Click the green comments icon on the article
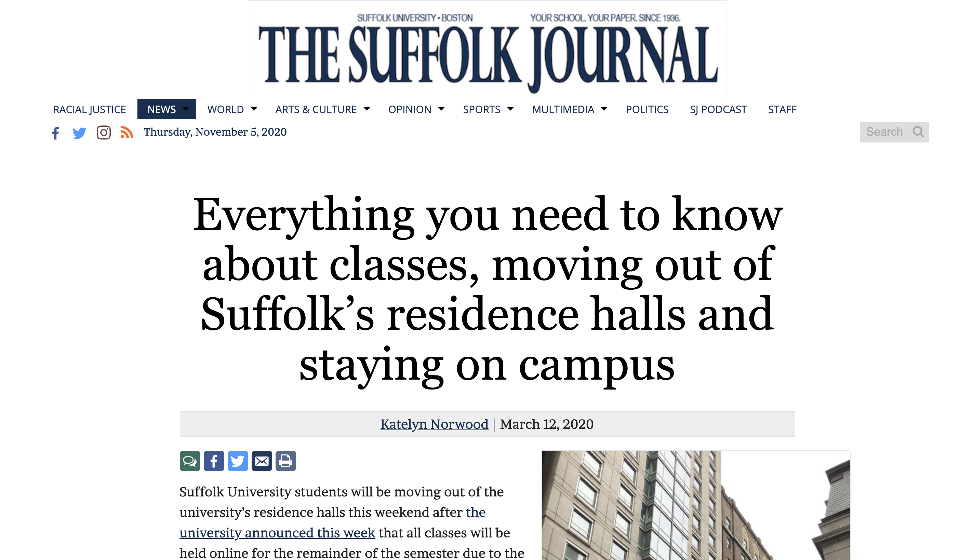Viewport: 973px width, 560px height. click(x=190, y=461)
